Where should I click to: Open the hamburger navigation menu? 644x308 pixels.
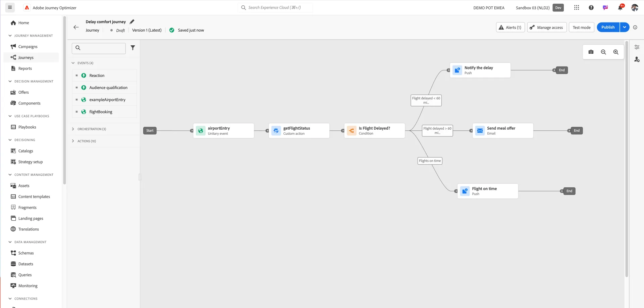point(10,7)
